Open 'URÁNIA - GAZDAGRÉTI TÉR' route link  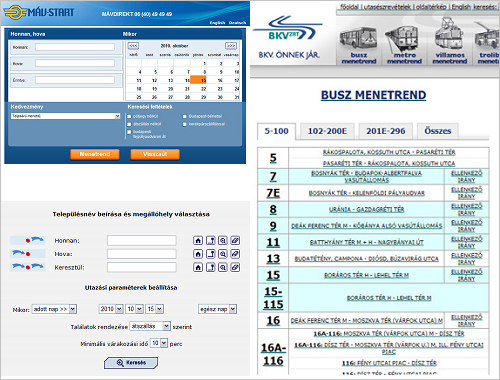367,209
